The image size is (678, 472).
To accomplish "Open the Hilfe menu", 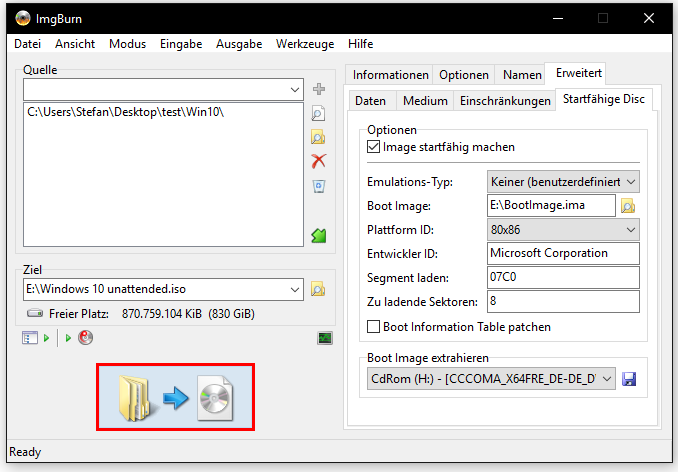I will (360, 44).
